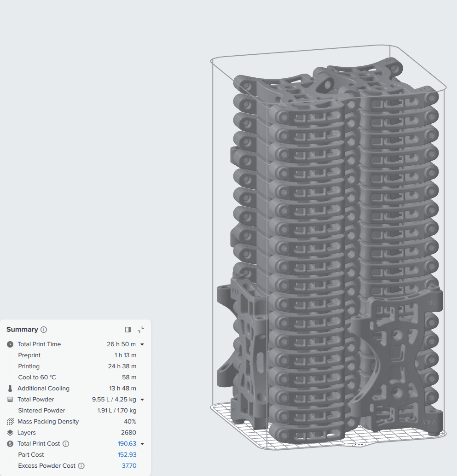Collapse the Total Powder breakdown arrow
The width and height of the screenshot is (457, 476).
(142, 400)
